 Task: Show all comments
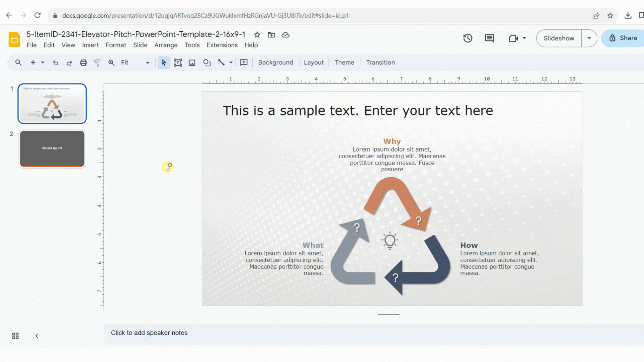click(489, 38)
